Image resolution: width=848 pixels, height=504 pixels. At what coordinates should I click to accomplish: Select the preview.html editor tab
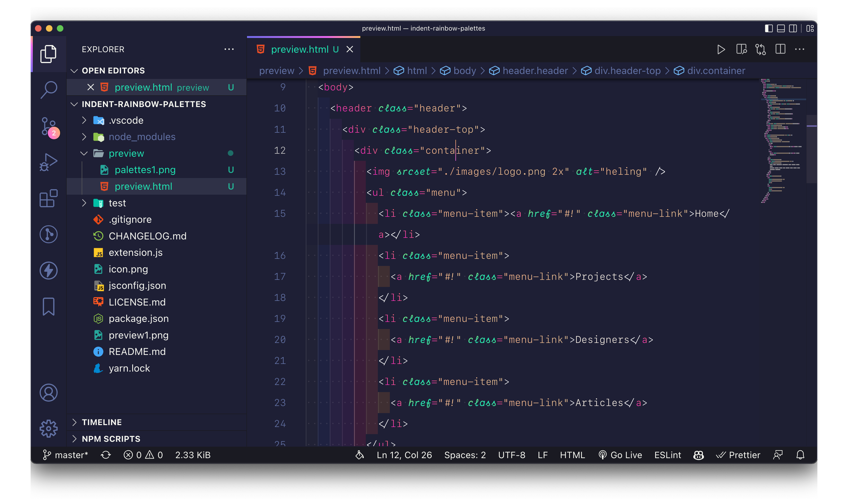coord(299,50)
